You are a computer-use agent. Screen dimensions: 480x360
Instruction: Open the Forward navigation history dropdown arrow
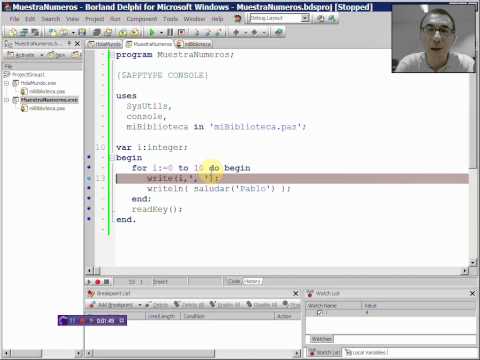(x=263, y=33)
